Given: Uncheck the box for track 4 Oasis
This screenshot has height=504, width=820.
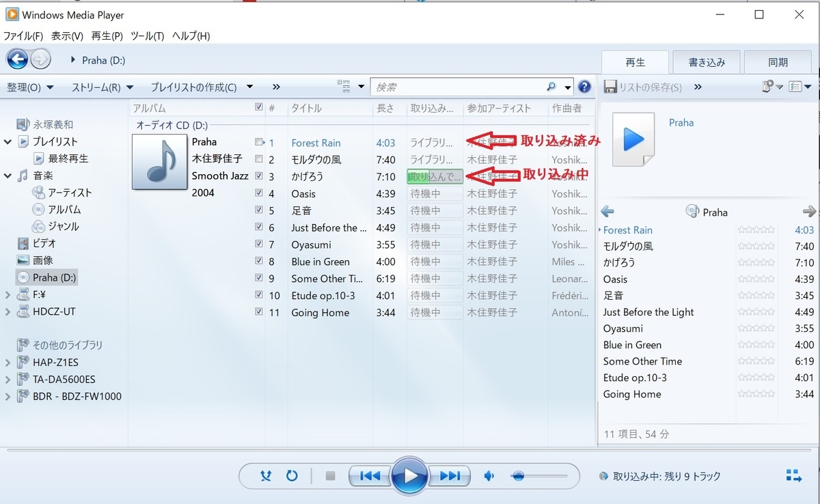Looking at the screenshot, I should coord(258,193).
